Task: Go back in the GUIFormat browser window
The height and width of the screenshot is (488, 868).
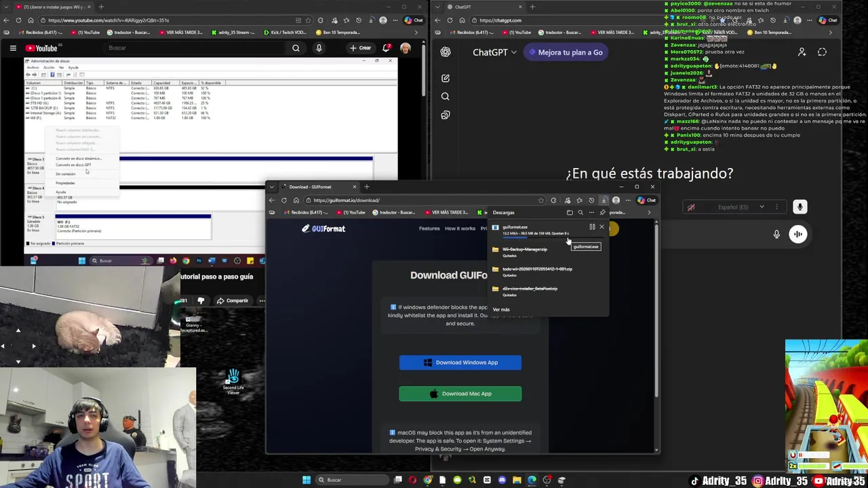Action: click(272, 201)
